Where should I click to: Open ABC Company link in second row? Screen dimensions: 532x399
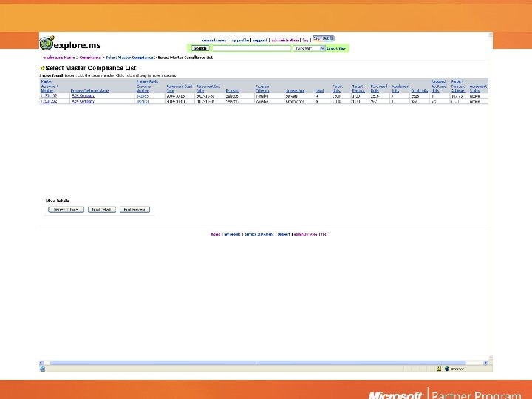(83, 101)
